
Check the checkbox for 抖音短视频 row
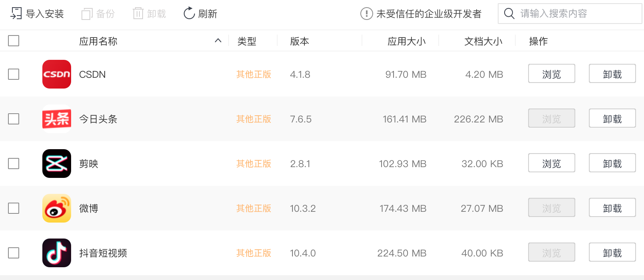pyautogui.click(x=13, y=253)
